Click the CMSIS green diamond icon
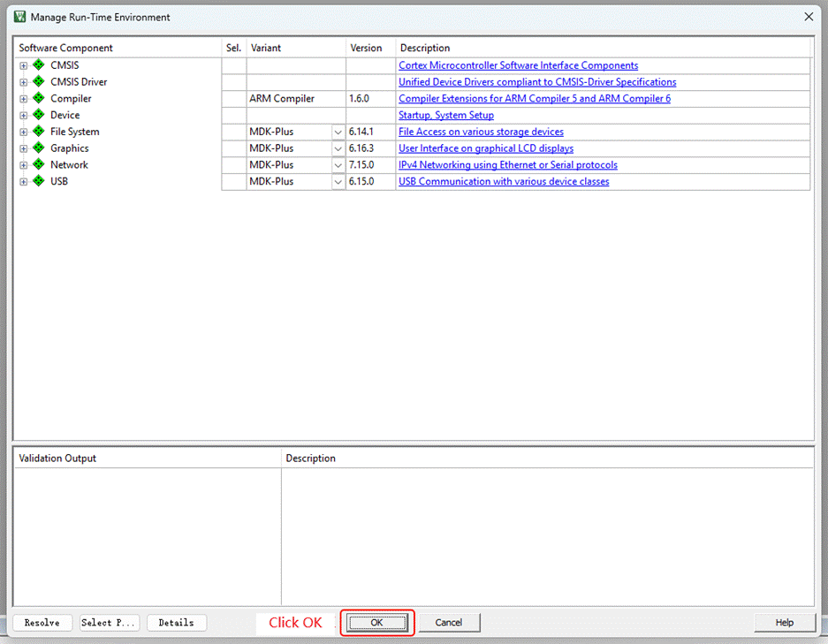Screen dimensions: 828x644 pos(39,64)
